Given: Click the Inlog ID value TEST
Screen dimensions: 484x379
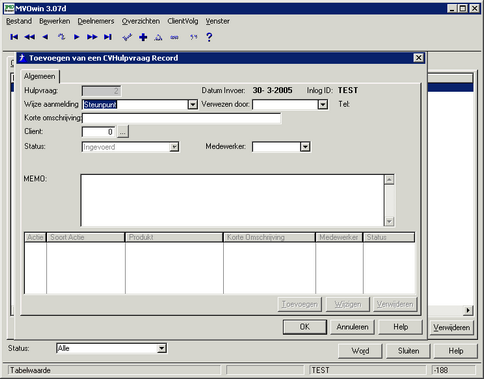Looking at the screenshot, I should [x=348, y=90].
